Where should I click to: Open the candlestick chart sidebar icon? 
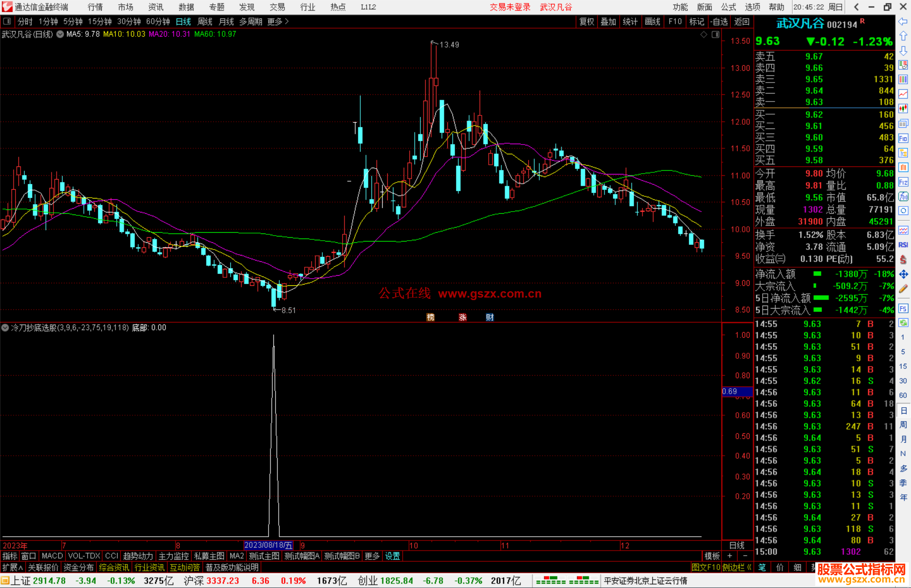(903, 108)
